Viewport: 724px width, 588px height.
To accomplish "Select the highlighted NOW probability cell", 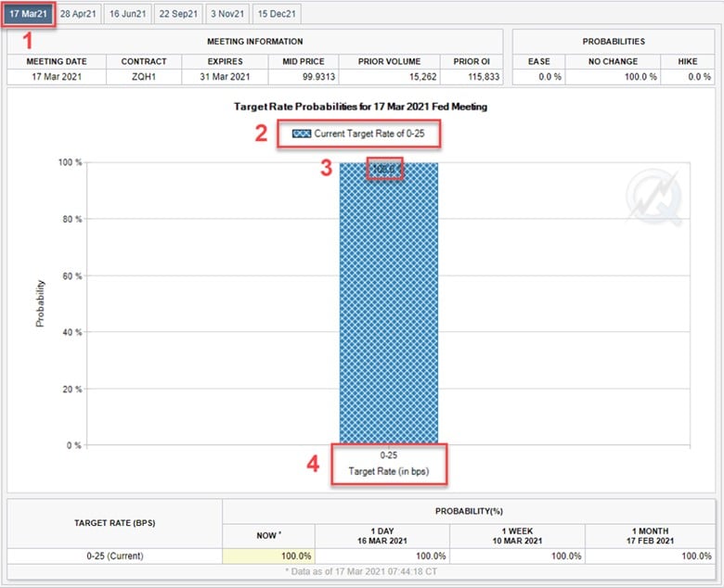I will pos(269,556).
